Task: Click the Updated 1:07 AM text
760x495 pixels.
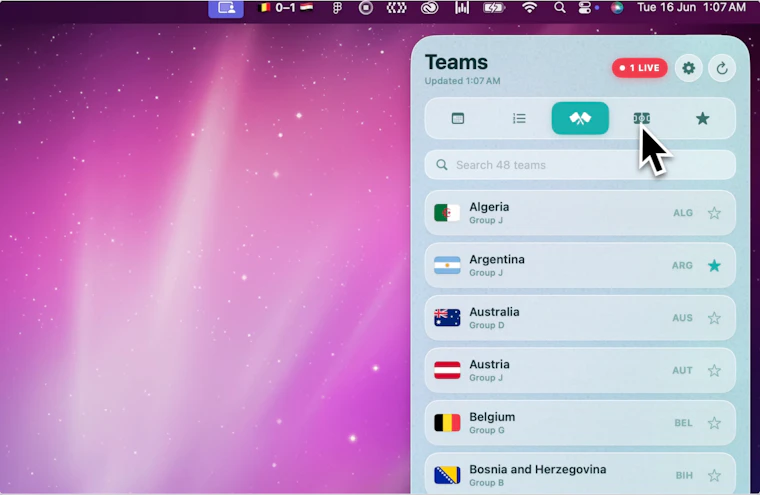Action: click(462, 81)
